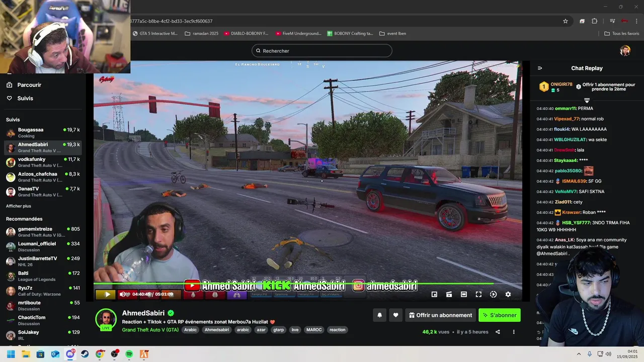Share the stream via share icon
The height and width of the screenshot is (362, 644).
498,332
